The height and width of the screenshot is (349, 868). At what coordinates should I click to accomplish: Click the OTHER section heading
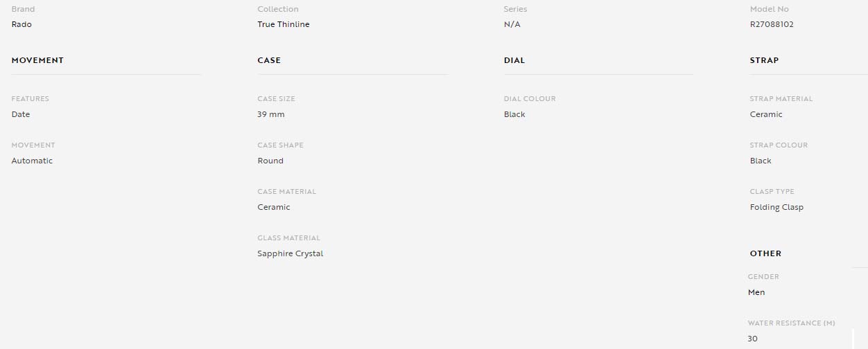[x=765, y=253]
